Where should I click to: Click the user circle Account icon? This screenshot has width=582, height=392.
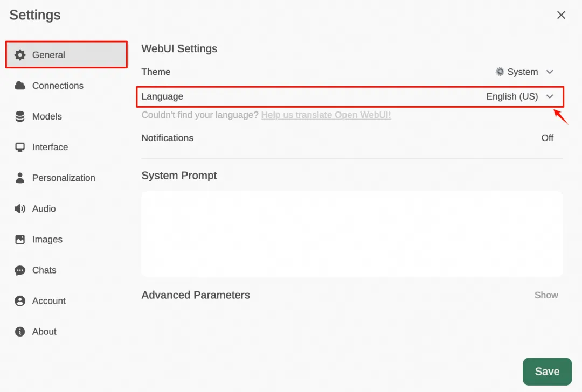pyautogui.click(x=20, y=301)
